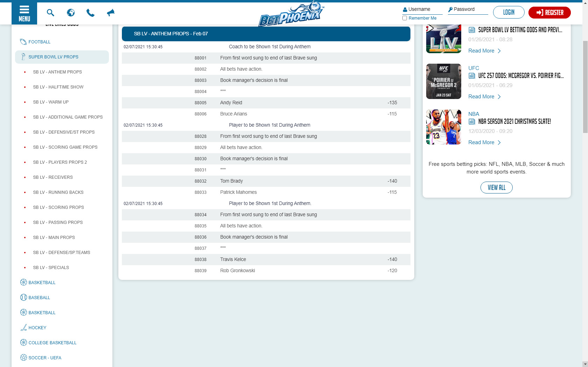588x367 pixels.
Task: Click the scrollbar down arrow
Action: coord(585,364)
